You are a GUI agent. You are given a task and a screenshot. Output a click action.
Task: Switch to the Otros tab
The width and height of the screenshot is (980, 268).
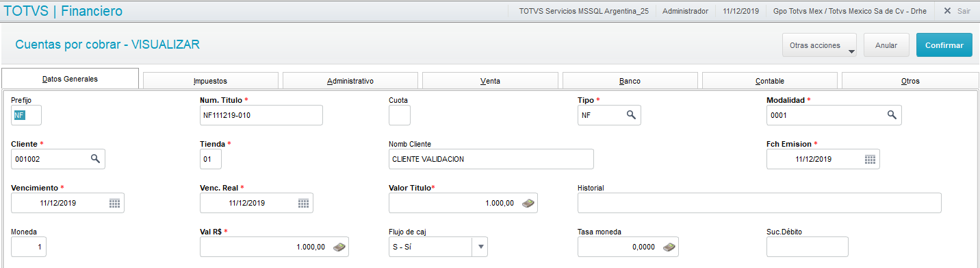pos(910,81)
